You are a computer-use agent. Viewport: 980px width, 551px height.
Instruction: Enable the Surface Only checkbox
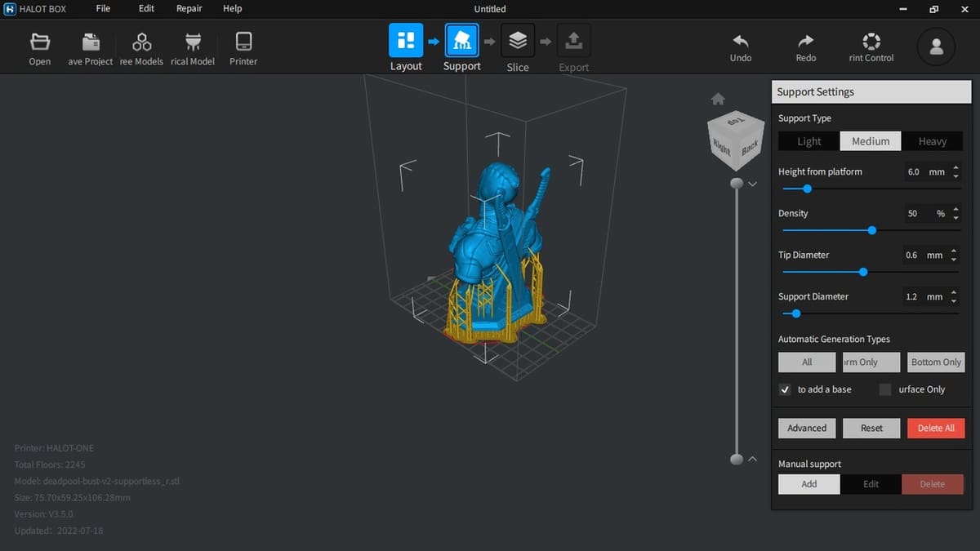coord(885,389)
